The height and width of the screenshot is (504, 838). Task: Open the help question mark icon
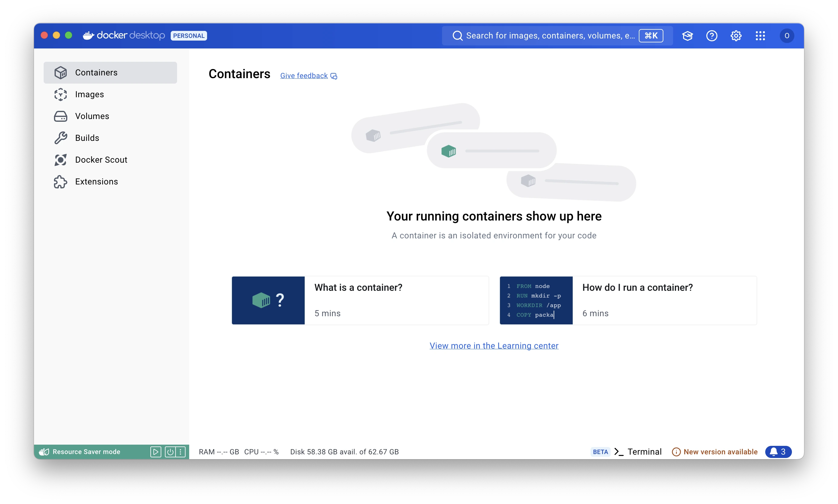712,36
